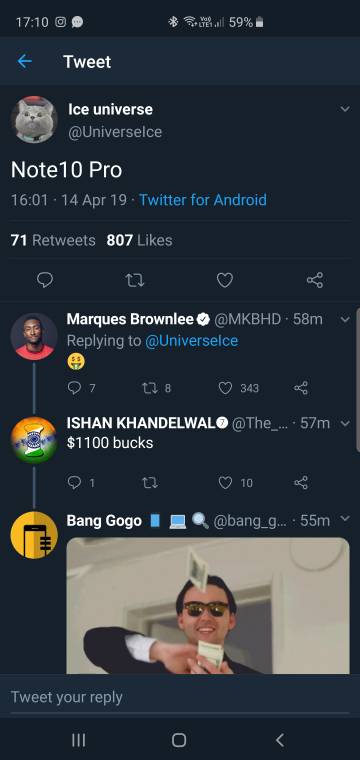Tap the back arrow next to Tweet

[24, 62]
